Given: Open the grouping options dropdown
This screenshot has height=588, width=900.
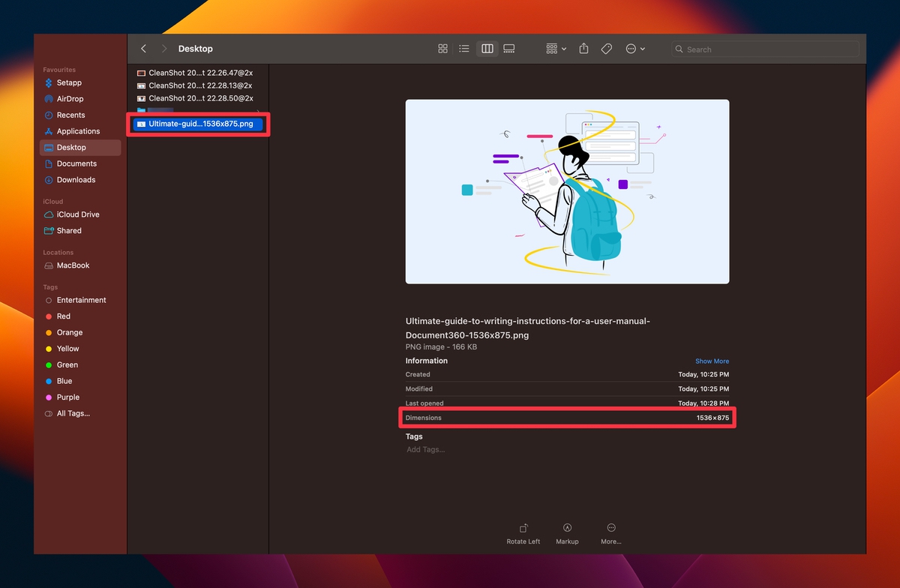Looking at the screenshot, I should click(x=555, y=48).
